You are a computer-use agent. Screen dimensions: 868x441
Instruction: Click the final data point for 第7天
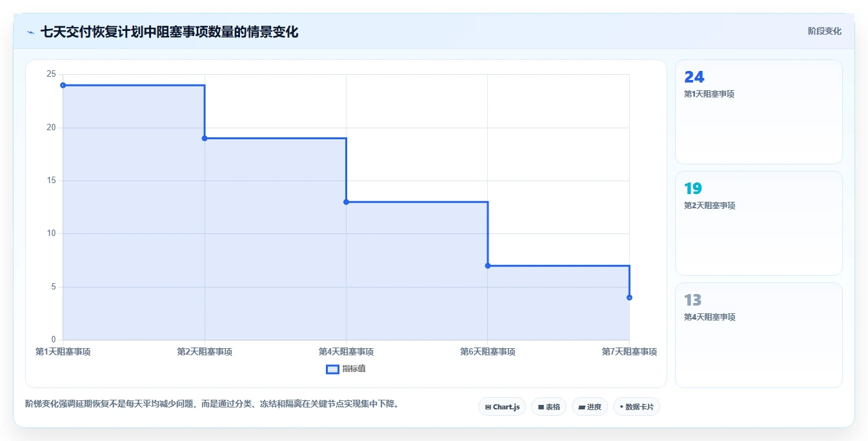click(629, 297)
